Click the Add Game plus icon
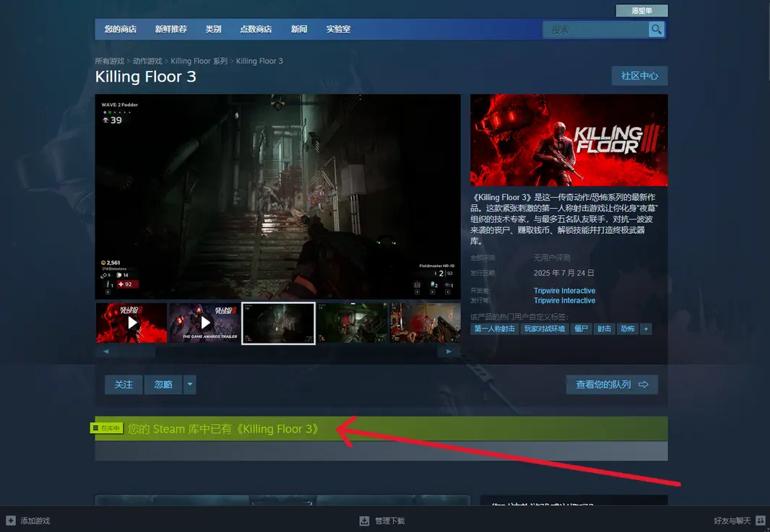Viewport: 770px width, 532px height. coord(11,520)
